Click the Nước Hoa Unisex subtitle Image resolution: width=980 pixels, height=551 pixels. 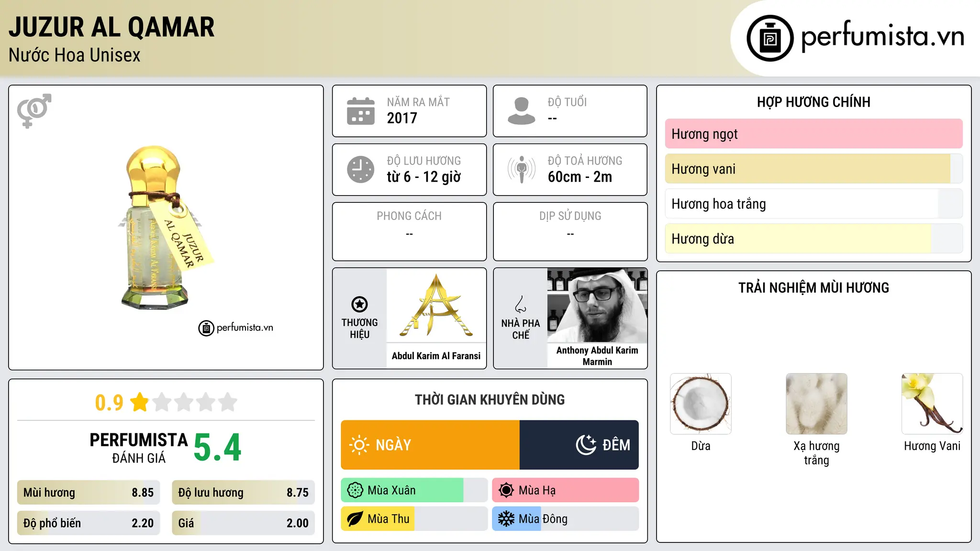74,55
